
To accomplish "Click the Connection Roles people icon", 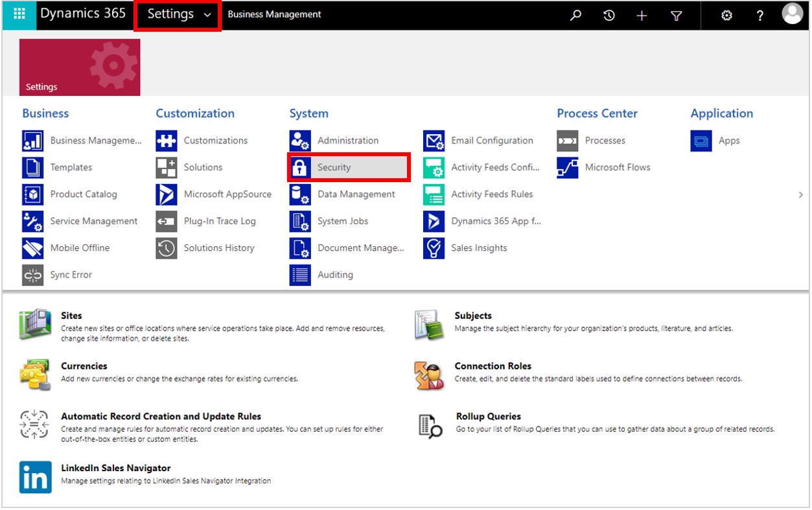I will [430, 376].
